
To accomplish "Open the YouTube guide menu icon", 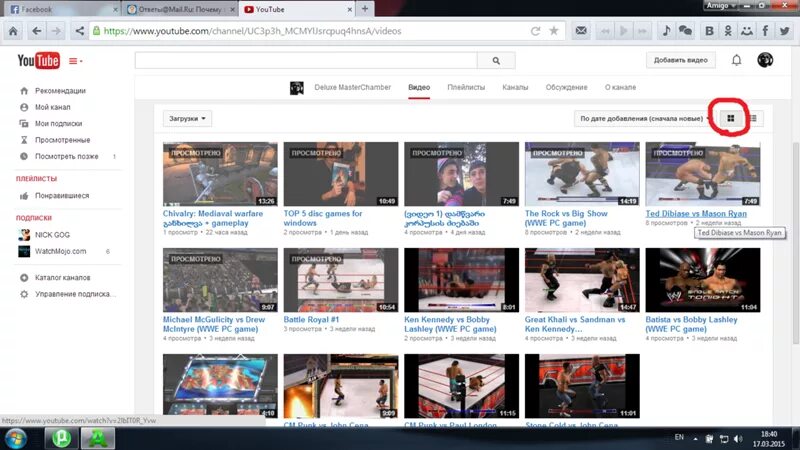I will [x=75, y=61].
